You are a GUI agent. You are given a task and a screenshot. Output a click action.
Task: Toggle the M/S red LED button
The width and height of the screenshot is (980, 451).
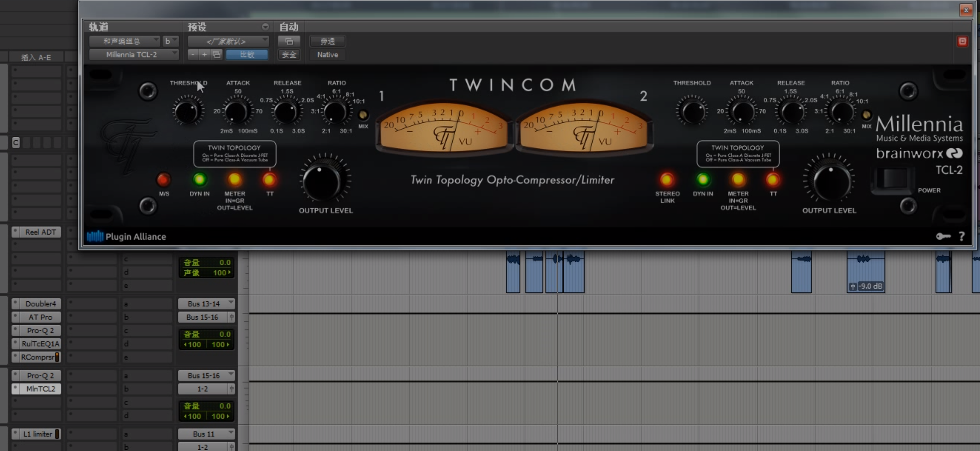pos(163,180)
